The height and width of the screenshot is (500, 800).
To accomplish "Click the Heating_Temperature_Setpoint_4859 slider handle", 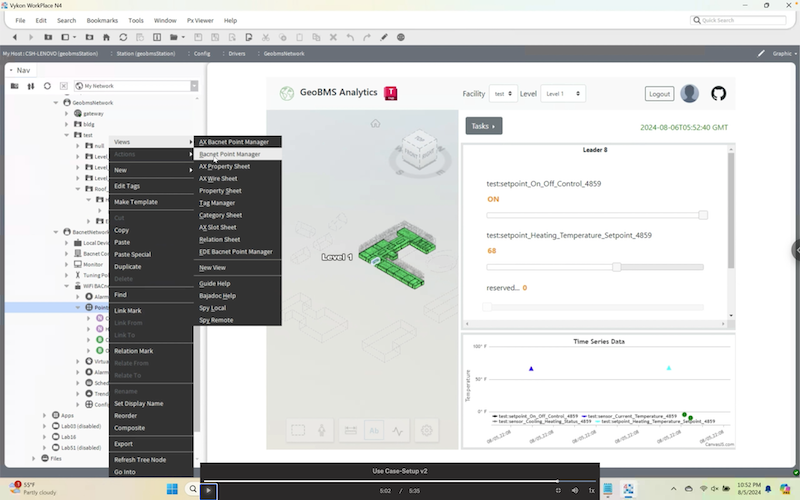I will click(x=616, y=267).
